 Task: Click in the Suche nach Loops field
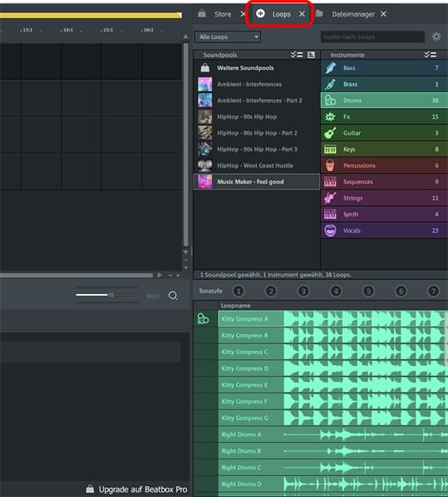click(373, 37)
